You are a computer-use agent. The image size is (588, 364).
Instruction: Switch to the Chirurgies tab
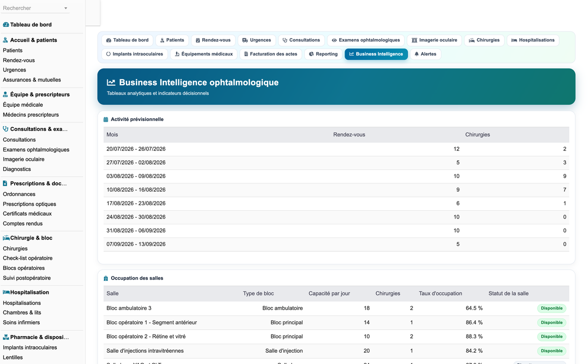point(484,40)
